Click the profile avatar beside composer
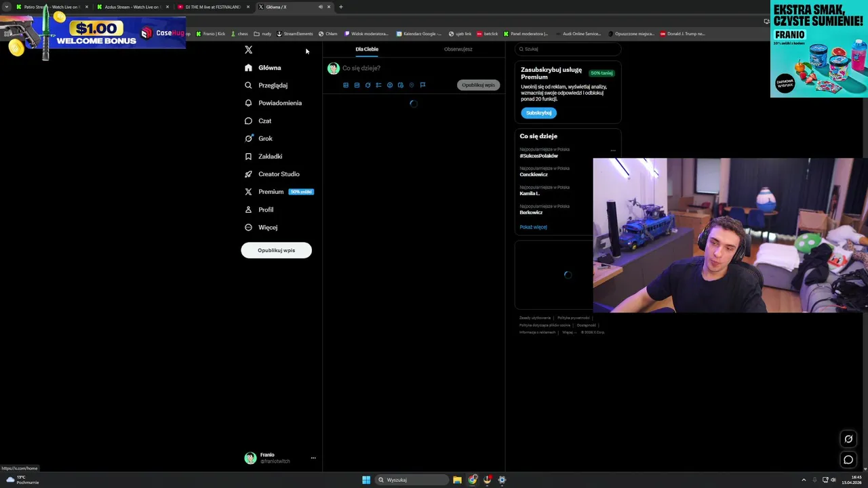The height and width of the screenshot is (488, 868). coord(333,68)
